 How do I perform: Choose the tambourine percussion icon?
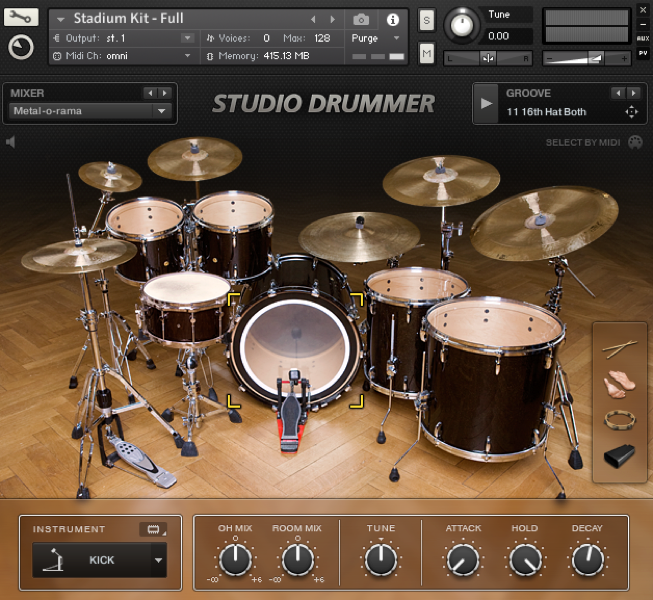[620, 421]
